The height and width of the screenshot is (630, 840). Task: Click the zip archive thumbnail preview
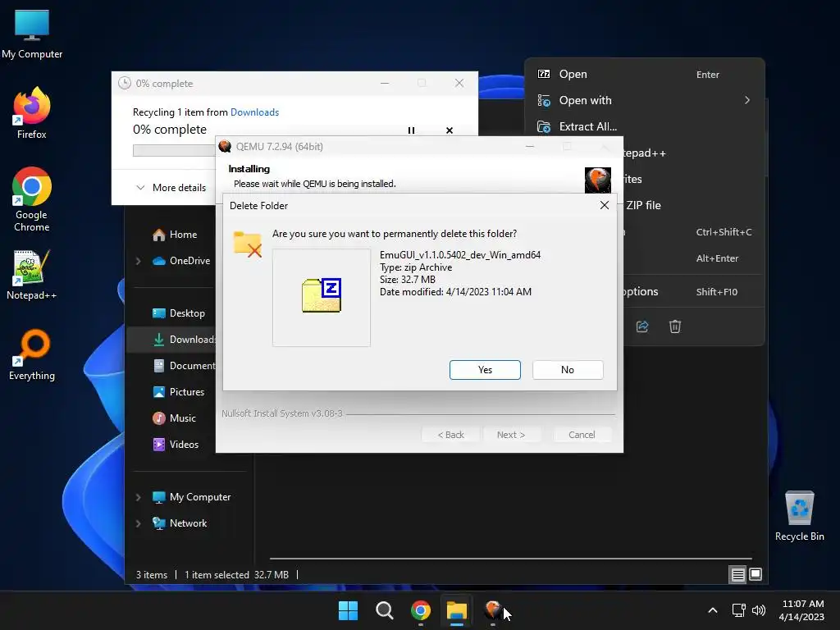coord(322,297)
